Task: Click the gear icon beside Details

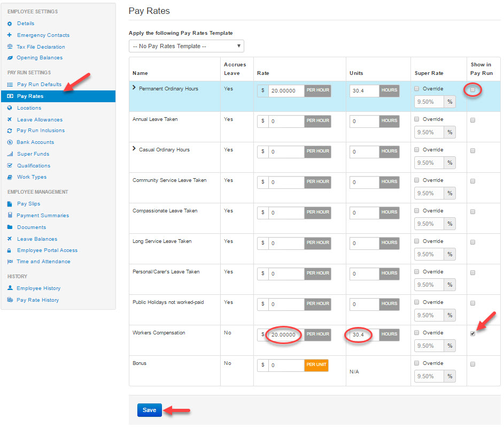Action: [10, 24]
